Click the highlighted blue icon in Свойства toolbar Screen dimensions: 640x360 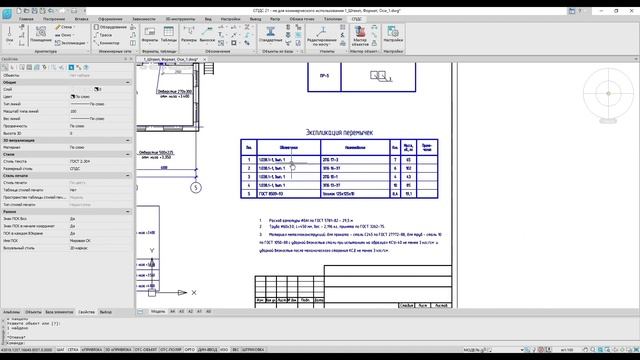coord(71,67)
